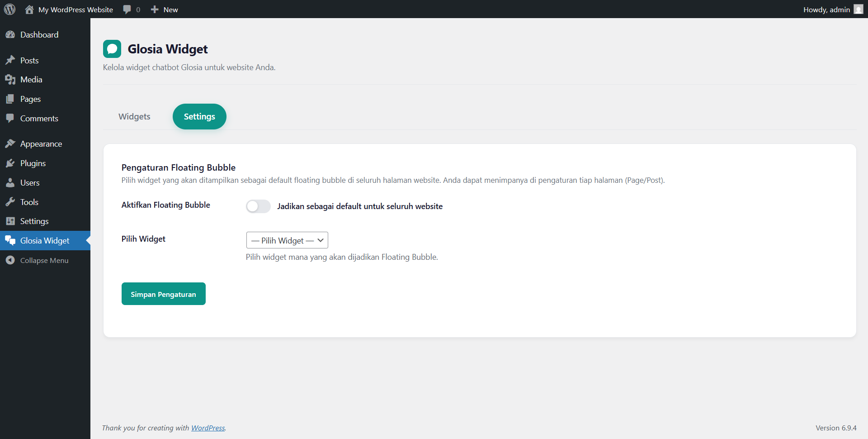Click the Pilih Widget field label
The height and width of the screenshot is (439, 868).
pos(143,239)
